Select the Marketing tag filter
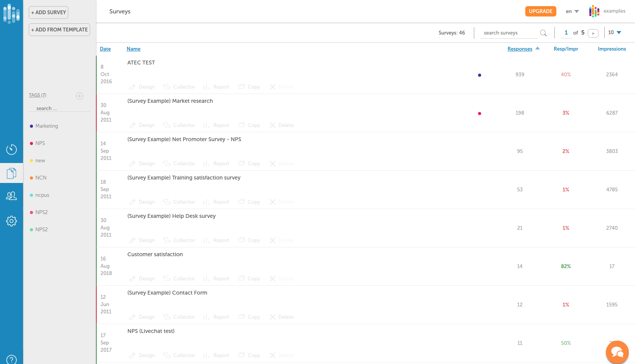Screen dimensions: 635x364 [x=46, y=126]
